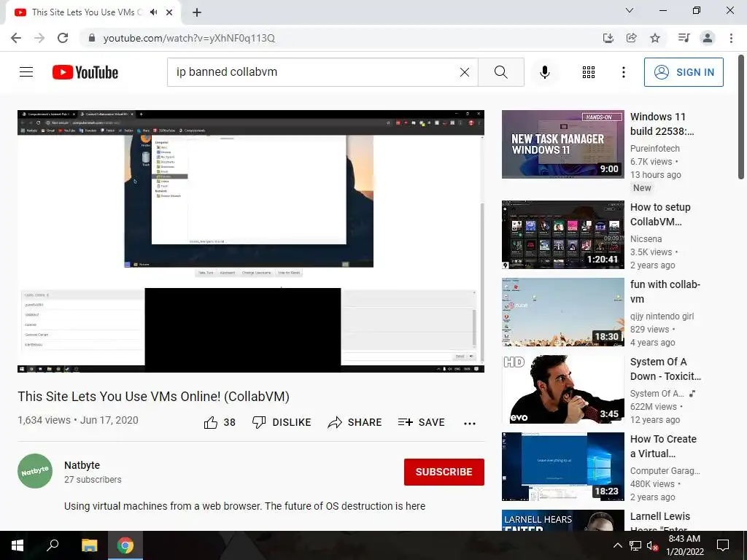Show hidden tray icons chevron
This screenshot has height=560, width=747.
tap(617, 545)
